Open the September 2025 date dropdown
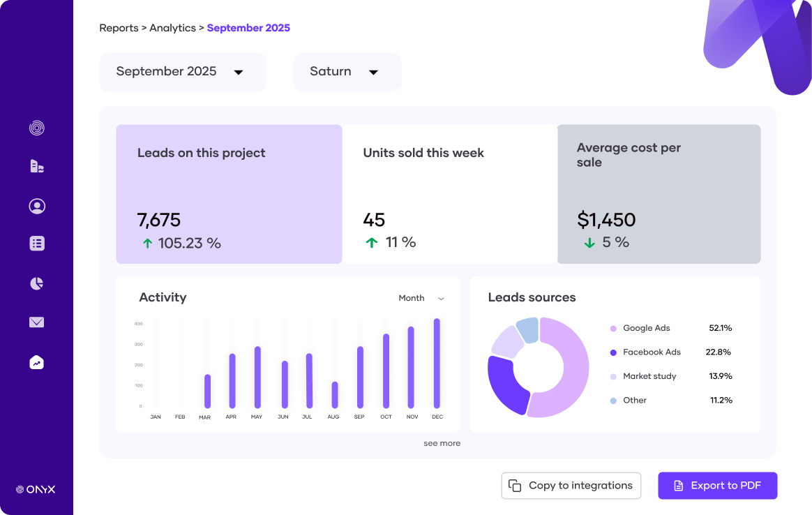 [183, 71]
